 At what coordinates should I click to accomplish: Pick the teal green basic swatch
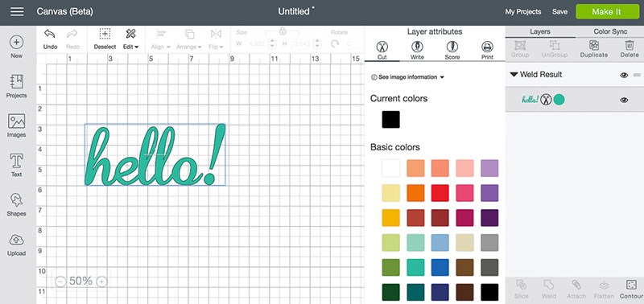(415, 268)
